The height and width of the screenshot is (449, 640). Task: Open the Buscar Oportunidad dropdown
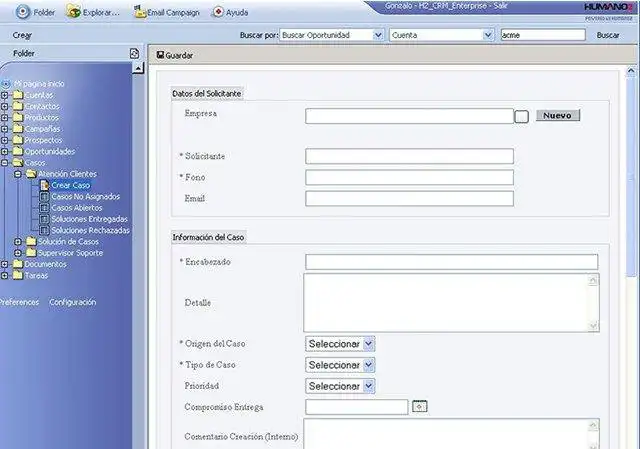click(378, 35)
